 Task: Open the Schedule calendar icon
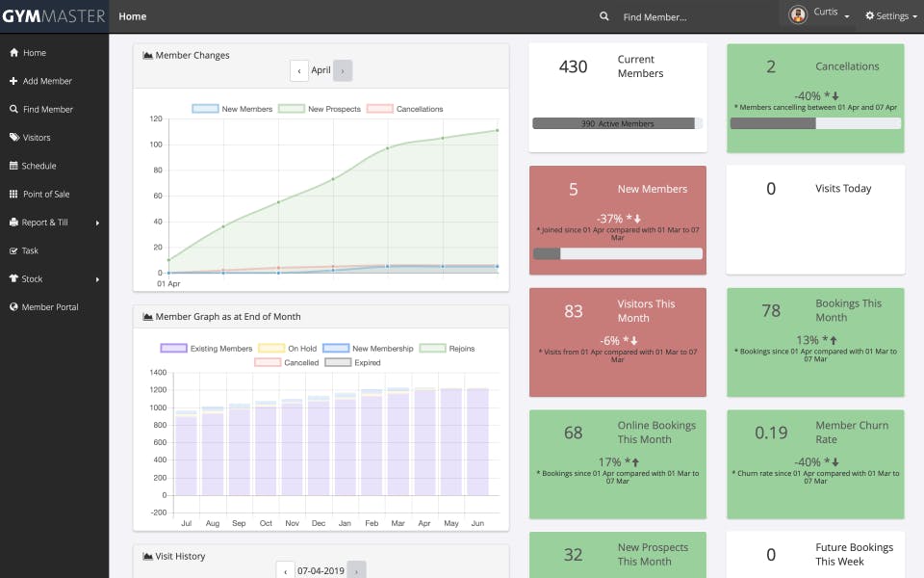coord(13,166)
